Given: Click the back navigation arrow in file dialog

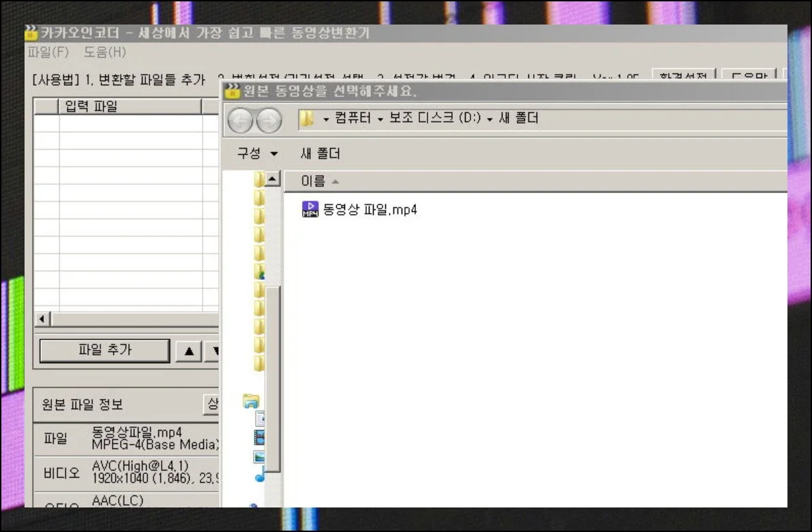Looking at the screenshot, I should [x=240, y=121].
